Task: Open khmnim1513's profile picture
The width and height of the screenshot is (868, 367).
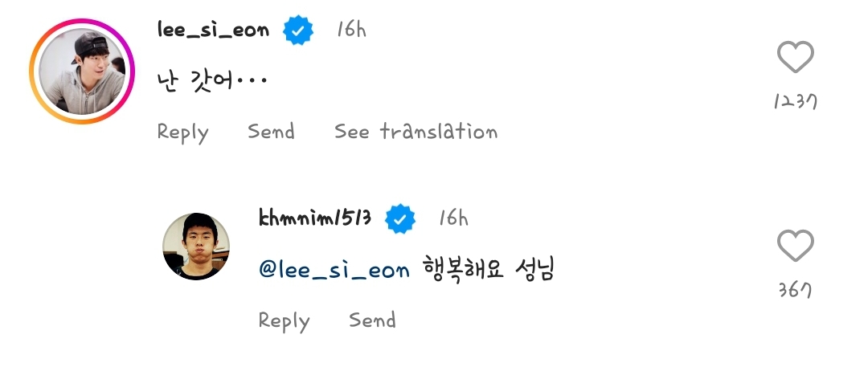Action: point(196,247)
